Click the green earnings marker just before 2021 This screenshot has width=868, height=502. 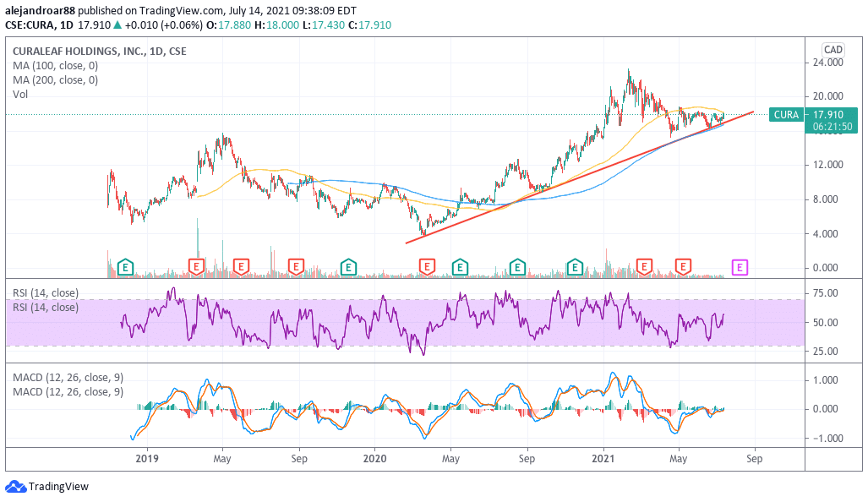[576, 268]
